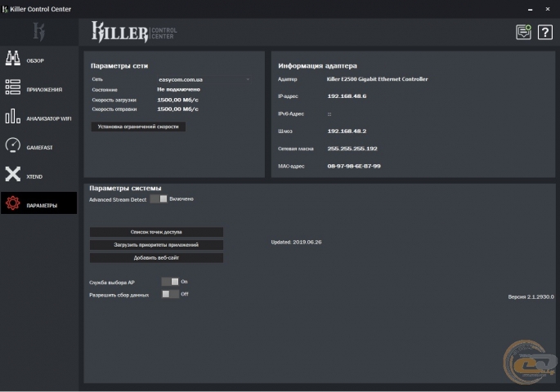Select the Parameters gear icon

click(13, 203)
